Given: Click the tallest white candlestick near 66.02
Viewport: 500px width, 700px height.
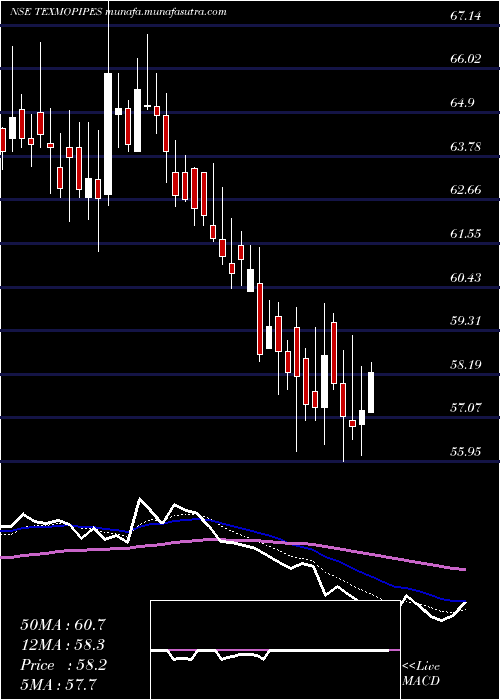Looking at the screenshot, I should click(x=108, y=133).
